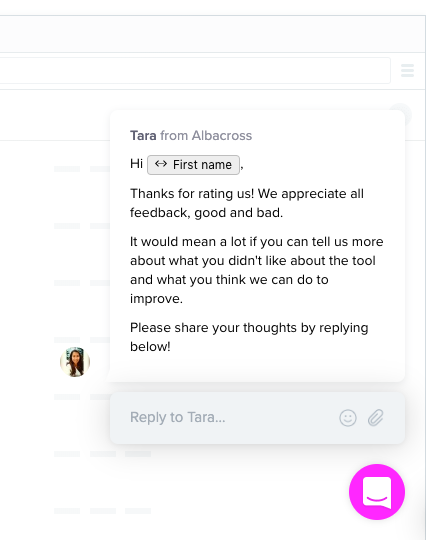
Task: Click the It would mean a lot paragraph
Action: 257,270
